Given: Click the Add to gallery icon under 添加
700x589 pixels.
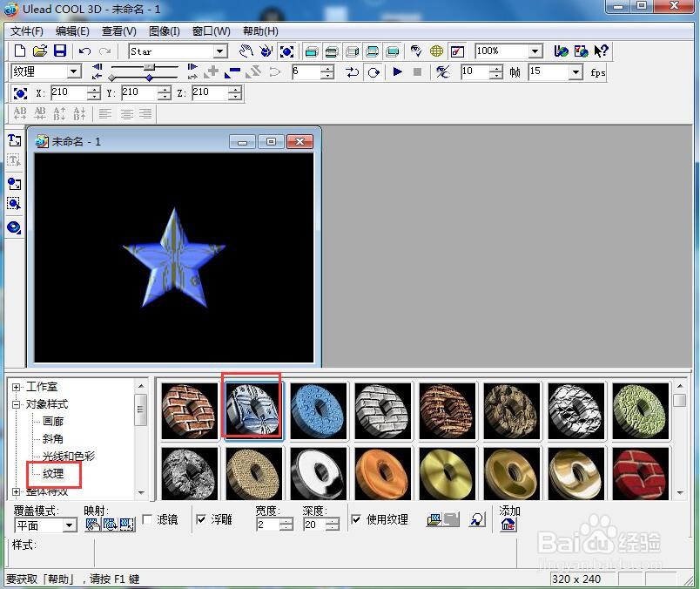Looking at the screenshot, I should point(508,525).
